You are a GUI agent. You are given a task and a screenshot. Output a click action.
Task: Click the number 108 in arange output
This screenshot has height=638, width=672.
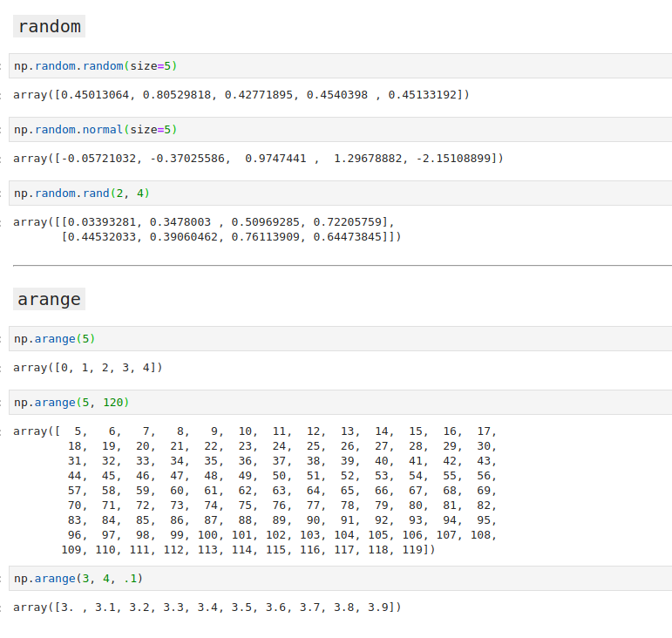click(x=480, y=535)
